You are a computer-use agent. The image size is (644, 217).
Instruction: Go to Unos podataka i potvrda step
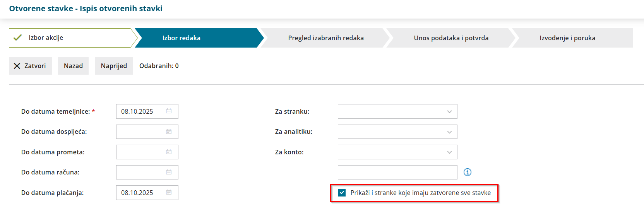click(451, 38)
